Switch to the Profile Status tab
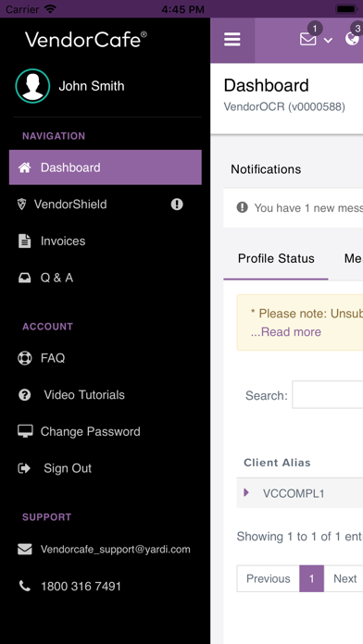The image size is (363, 644). pos(276,259)
